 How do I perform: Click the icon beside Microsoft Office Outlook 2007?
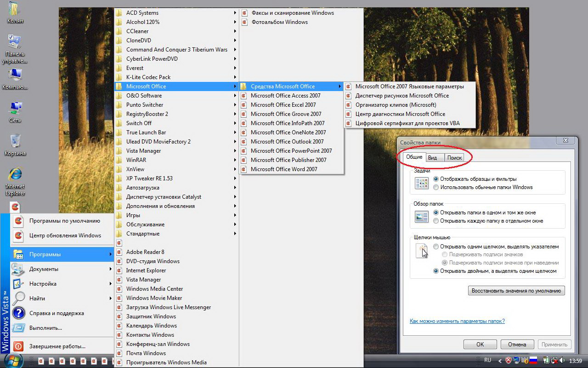(x=244, y=142)
